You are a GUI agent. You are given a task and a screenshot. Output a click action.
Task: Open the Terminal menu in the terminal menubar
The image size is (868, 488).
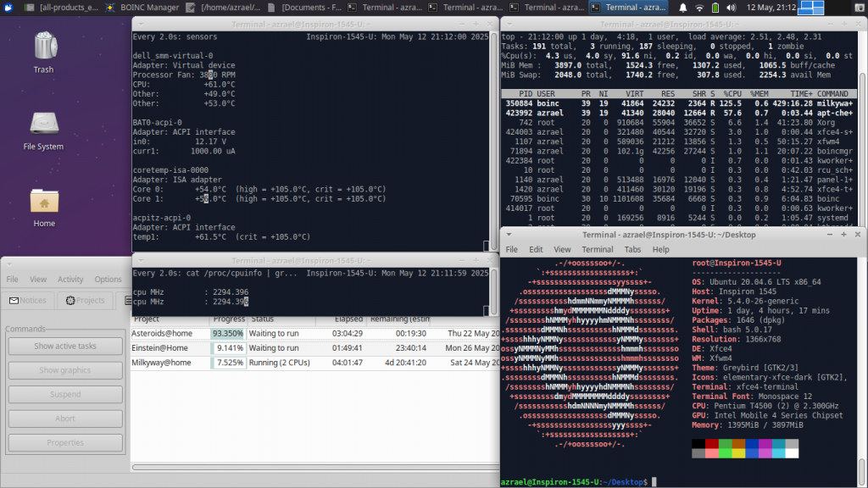tap(597, 250)
